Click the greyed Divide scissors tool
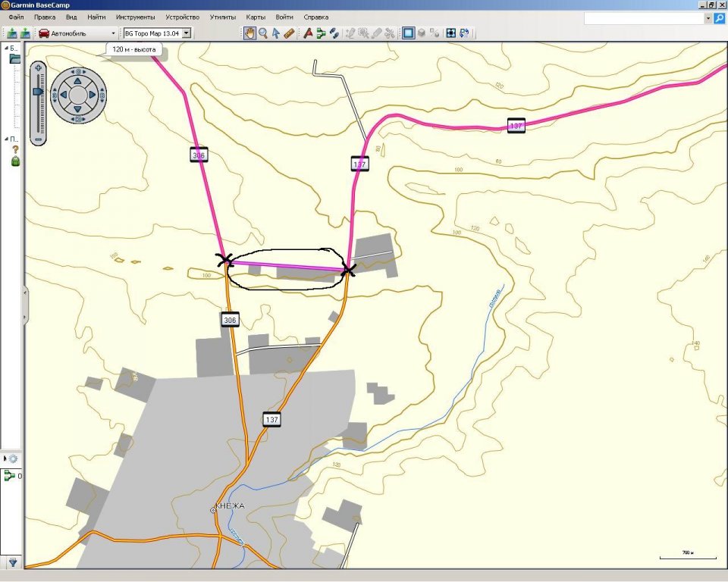The width and height of the screenshot is (728, 582). 390,33
